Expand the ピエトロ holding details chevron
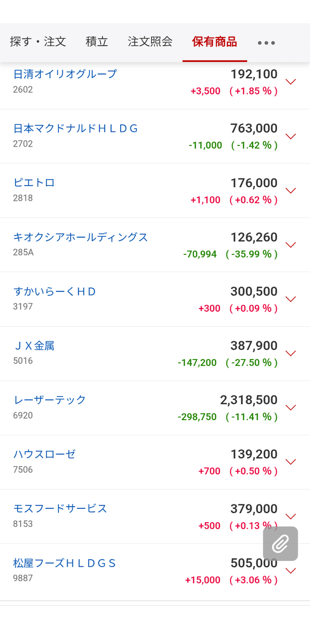The image size is (310, 644). (291, 191)
